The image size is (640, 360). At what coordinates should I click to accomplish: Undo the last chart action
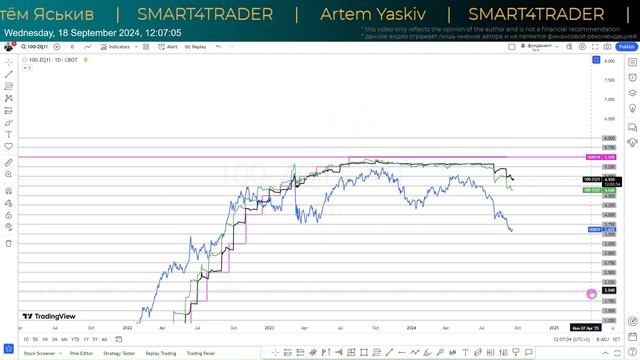pyautogui.click(x=219, y=47)
